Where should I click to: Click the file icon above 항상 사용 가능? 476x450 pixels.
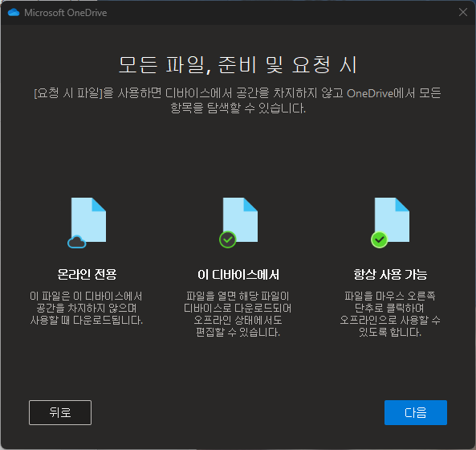[390, 223]
